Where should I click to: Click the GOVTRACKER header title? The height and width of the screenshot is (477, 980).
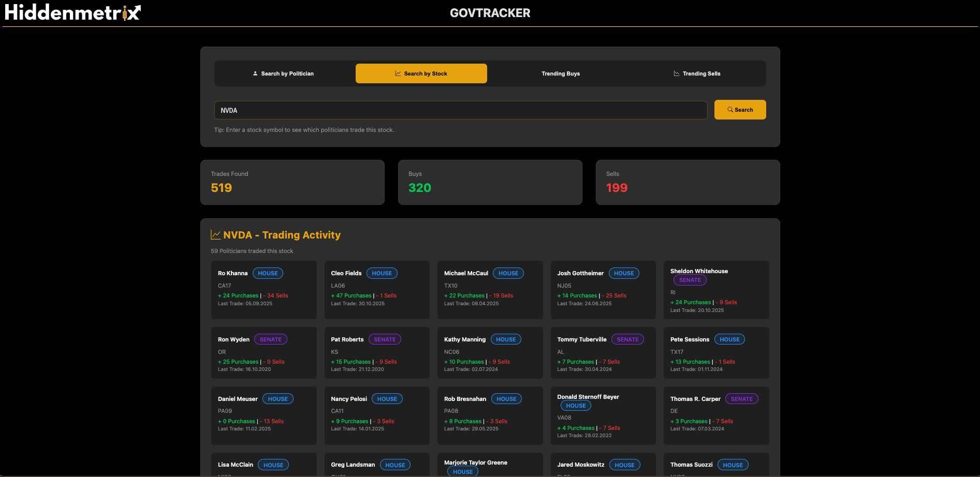[x=490, y=12]
